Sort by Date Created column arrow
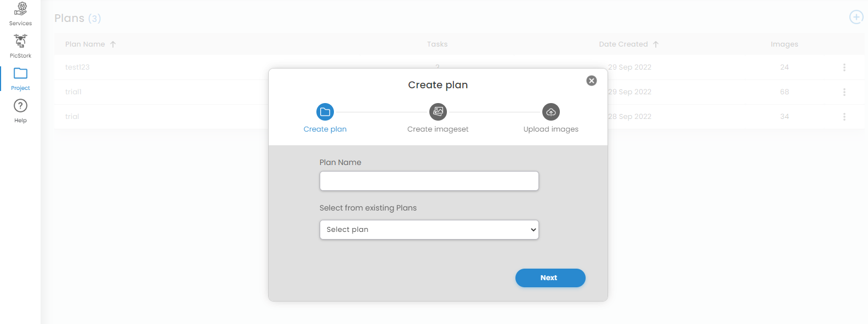Screen dimensions: 868x324 click(x=656, y=44)
